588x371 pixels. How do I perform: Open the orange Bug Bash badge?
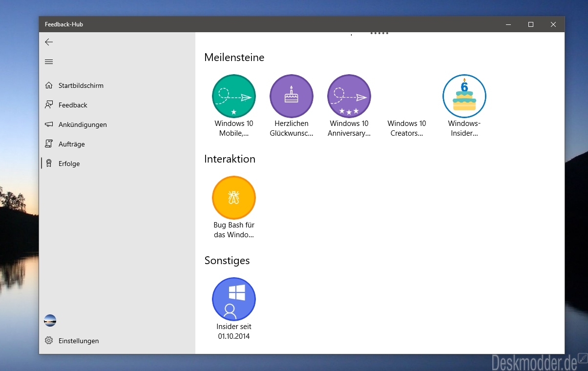234,198
